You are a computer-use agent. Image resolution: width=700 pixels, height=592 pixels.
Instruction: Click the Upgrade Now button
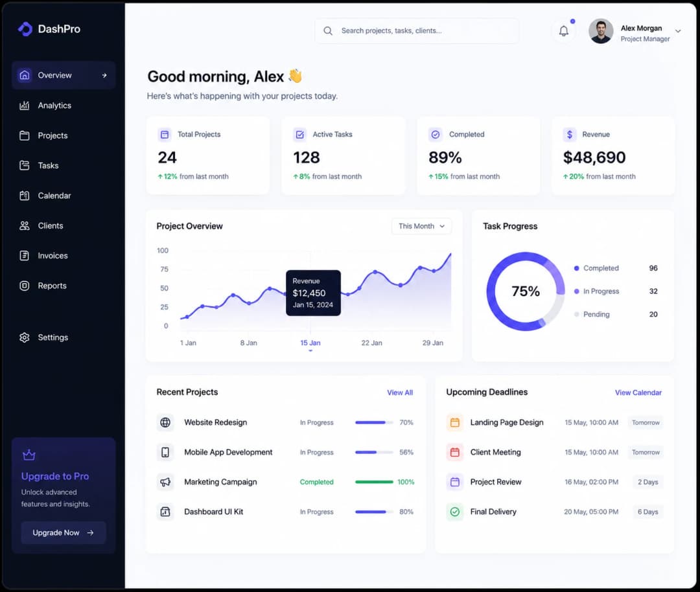coord(64,532)
